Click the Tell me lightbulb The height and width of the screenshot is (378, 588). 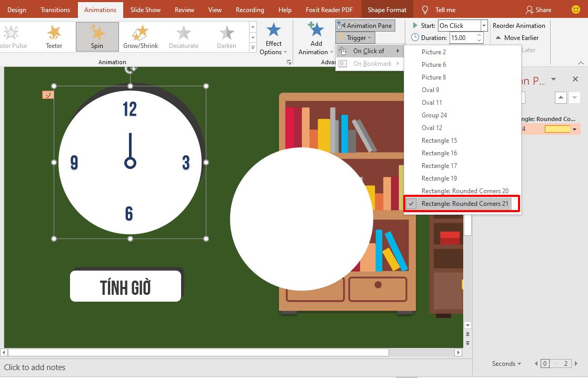click(425, 9)
